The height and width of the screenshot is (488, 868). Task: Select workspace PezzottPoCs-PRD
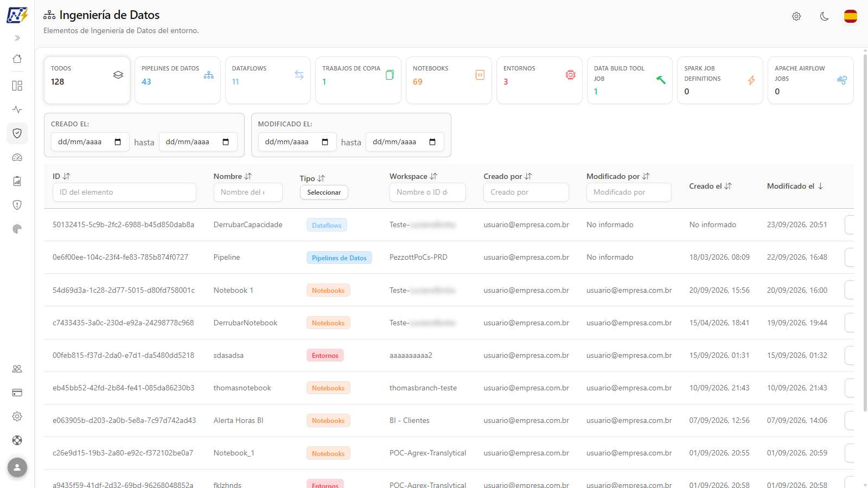418,257
